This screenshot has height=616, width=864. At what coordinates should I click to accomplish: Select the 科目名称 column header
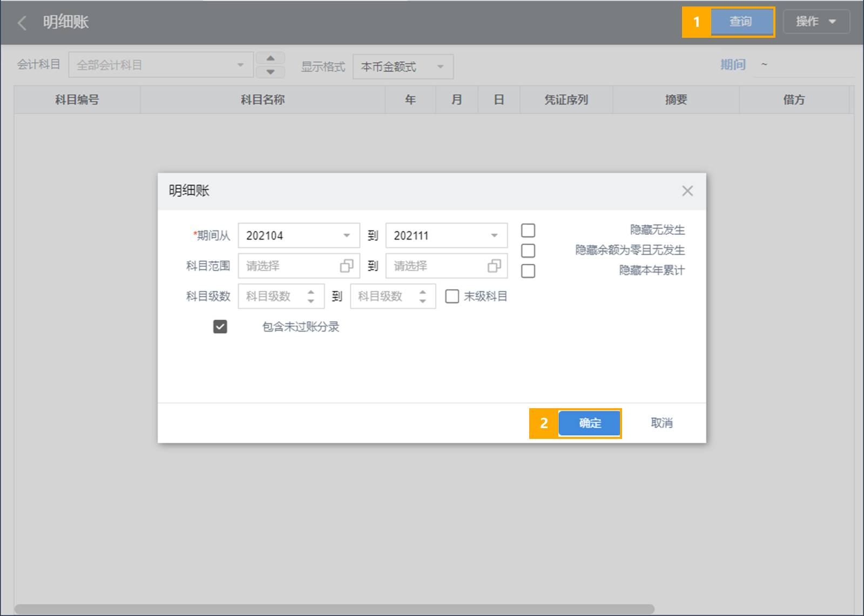[x=263, y=99]
